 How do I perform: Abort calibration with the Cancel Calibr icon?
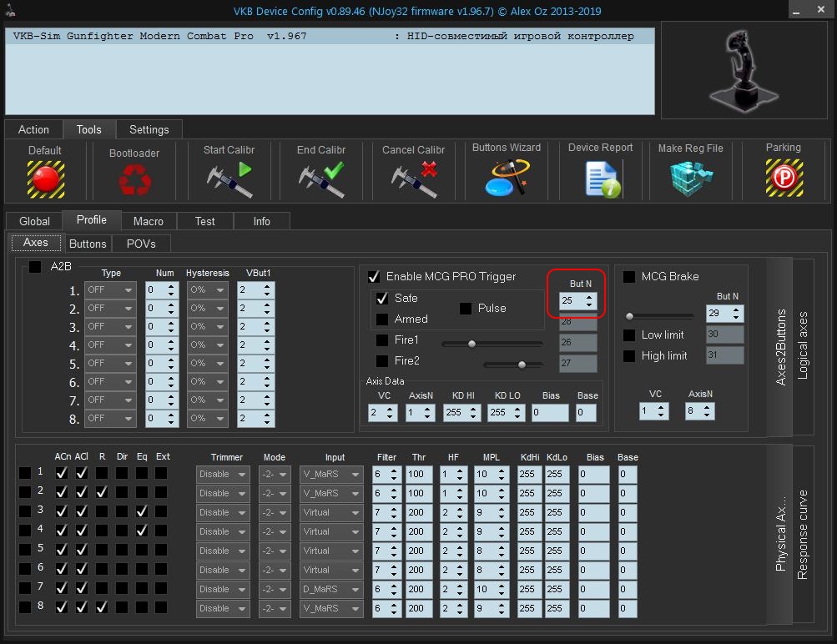[414, 180]
